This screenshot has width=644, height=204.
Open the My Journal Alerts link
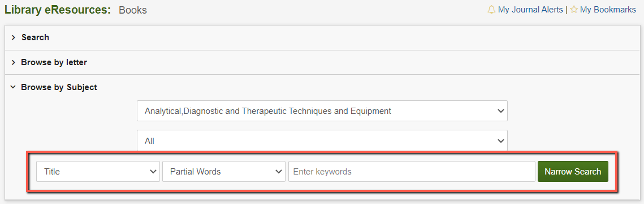(530, 10)
